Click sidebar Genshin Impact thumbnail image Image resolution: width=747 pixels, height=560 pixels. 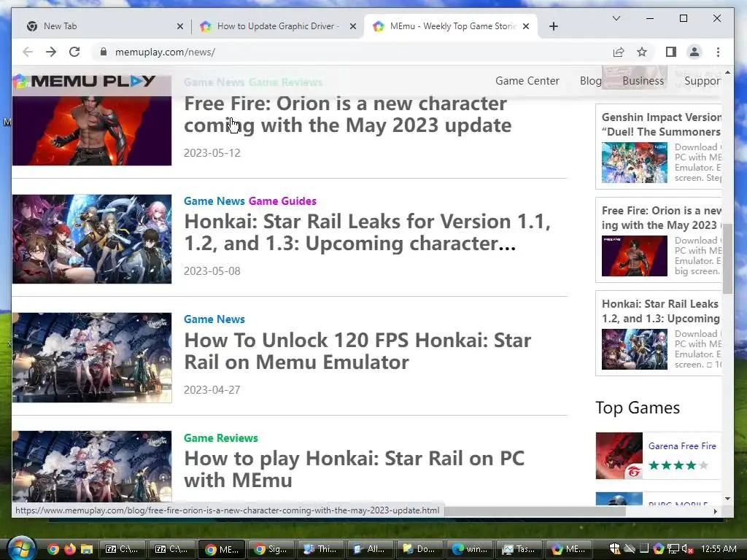pos(634,163)
